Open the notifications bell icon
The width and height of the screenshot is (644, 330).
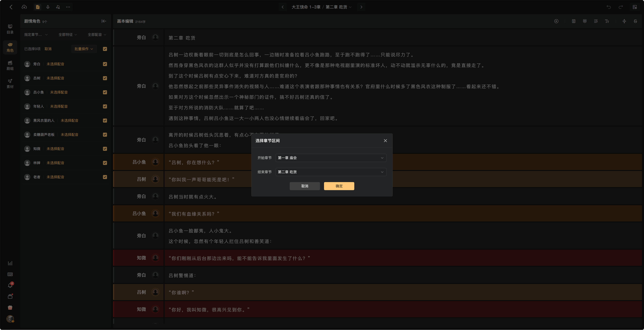pyautogui.click(x=10, y=285)
